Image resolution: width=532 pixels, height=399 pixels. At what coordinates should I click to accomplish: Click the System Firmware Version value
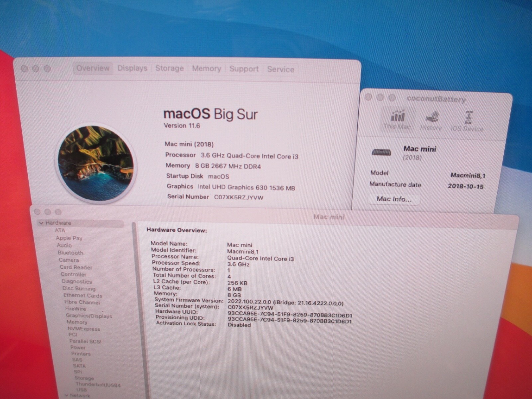(286, 303)
